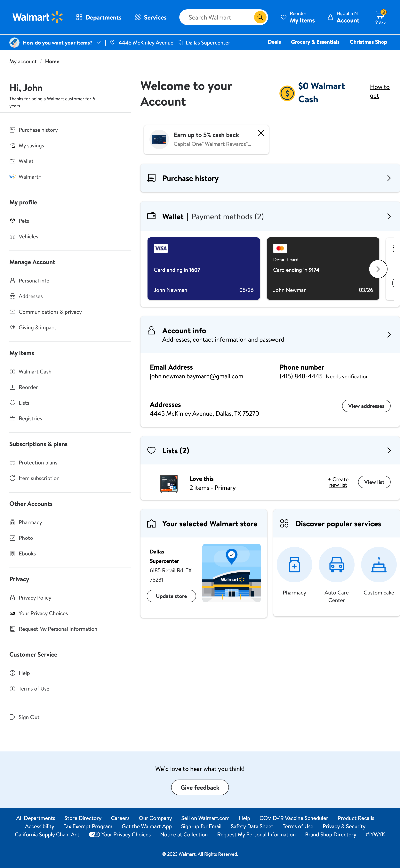The height and width of the screenshot is (868, 400).
Task: Click the Needs verification link
Action: point(347,376)
